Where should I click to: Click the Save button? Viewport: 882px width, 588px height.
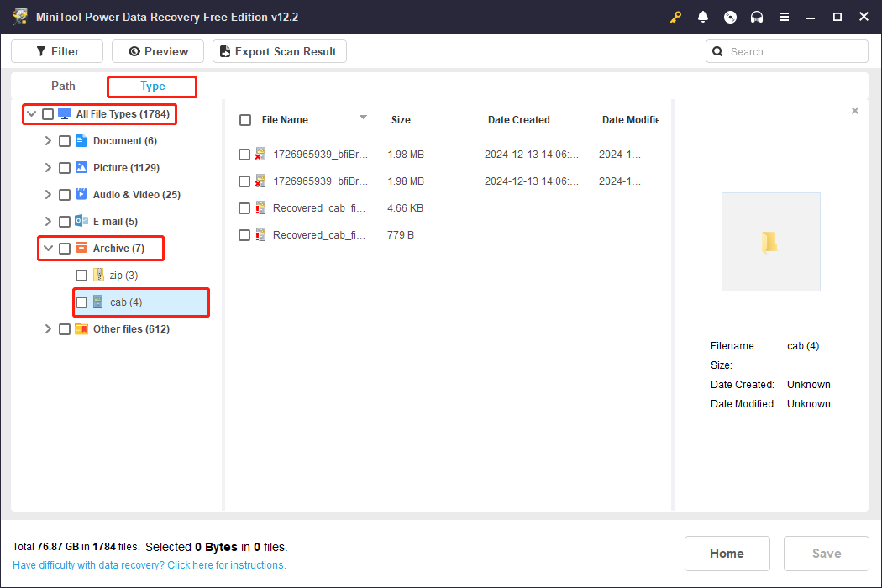click(x=827, y=553)
